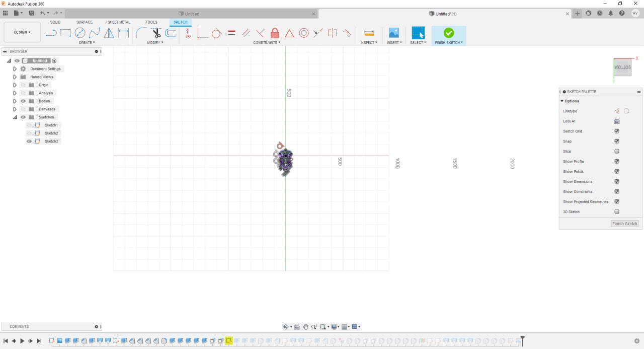The height and width of the screenshot is (349, 644).
Task: Apply the Fix/Unfix lock constraint
Action: pyautogui.click(x=275, y=33)
